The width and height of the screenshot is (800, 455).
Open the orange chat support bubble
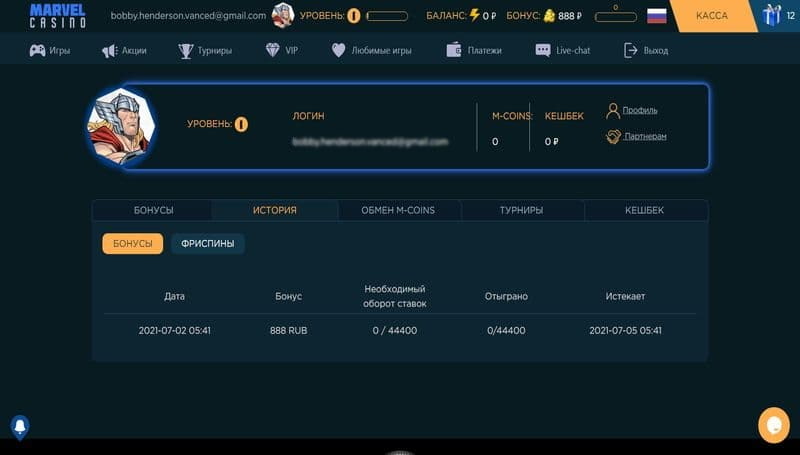click(773, 425)
